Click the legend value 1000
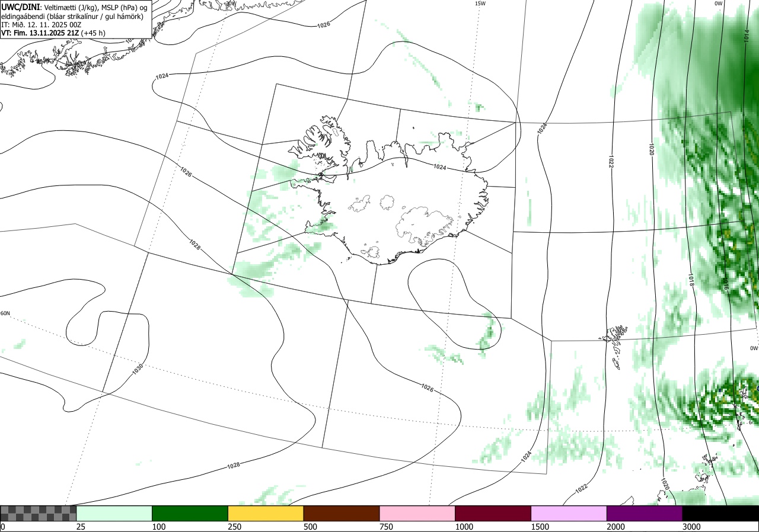 coord(464,527)
